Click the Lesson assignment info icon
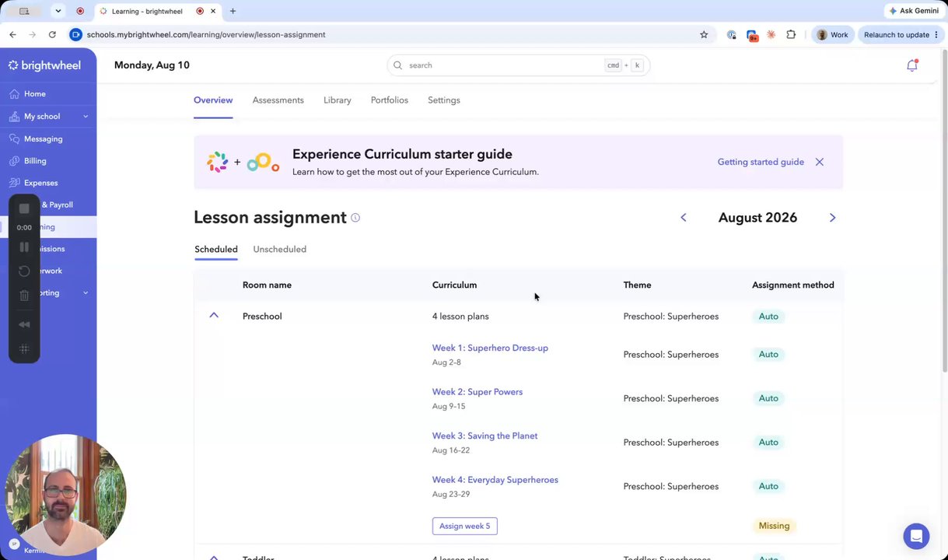This screenshot has width=948, height=560. (355, 218)
